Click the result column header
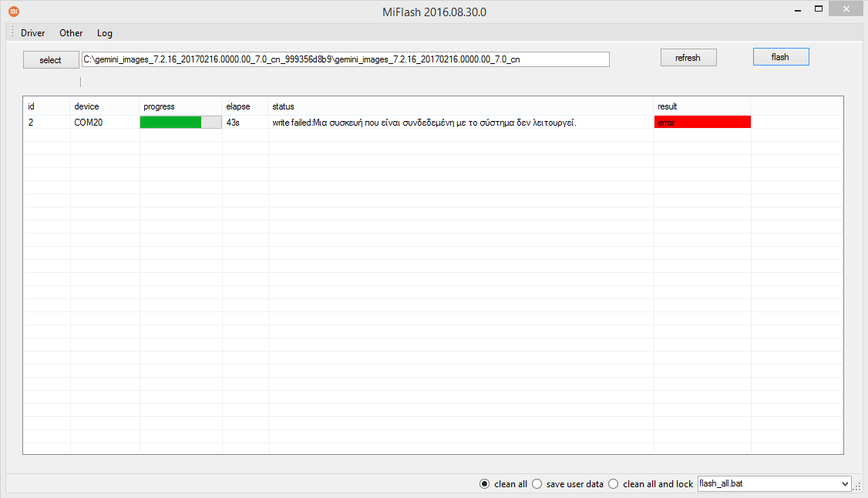 tap(702, 106)
